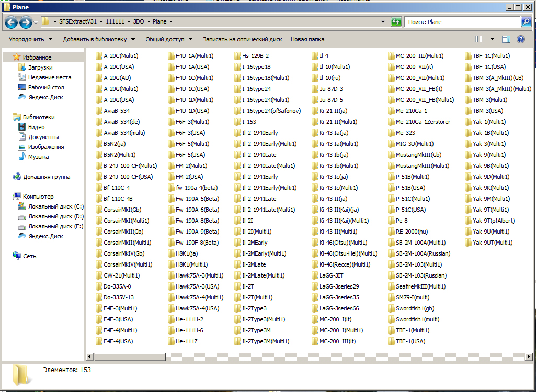Open Рабочий стол in the sidebar
The width and height of the screenshot is (536, 392).
click(x=46, y=87)
